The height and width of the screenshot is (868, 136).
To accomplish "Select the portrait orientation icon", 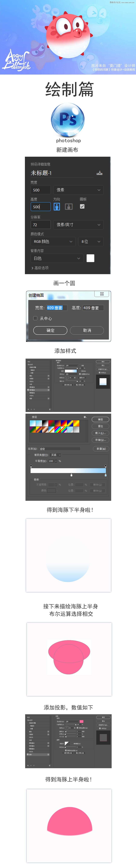I will [x=57, y=207].
